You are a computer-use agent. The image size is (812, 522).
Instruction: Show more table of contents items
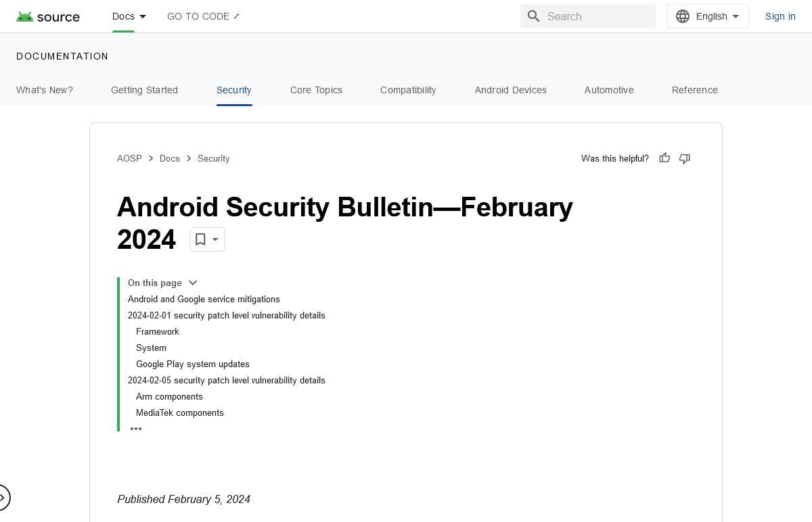coord(136,429)
